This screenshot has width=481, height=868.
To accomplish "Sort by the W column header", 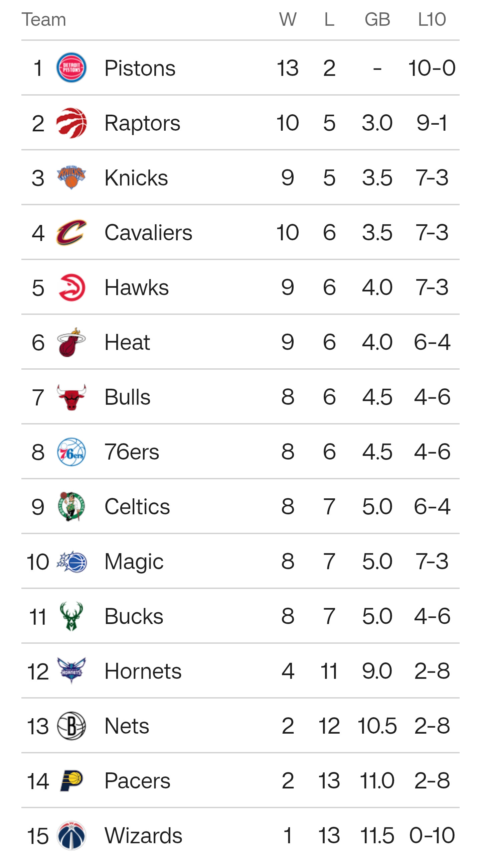I will (288, 19).
